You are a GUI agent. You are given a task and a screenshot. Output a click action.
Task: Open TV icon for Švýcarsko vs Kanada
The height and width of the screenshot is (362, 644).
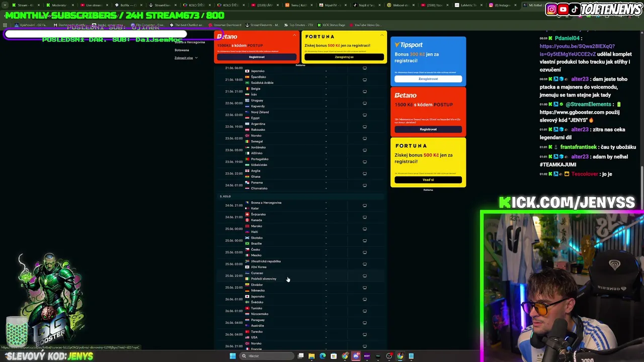pyautogui.click(x=365, y=217)
